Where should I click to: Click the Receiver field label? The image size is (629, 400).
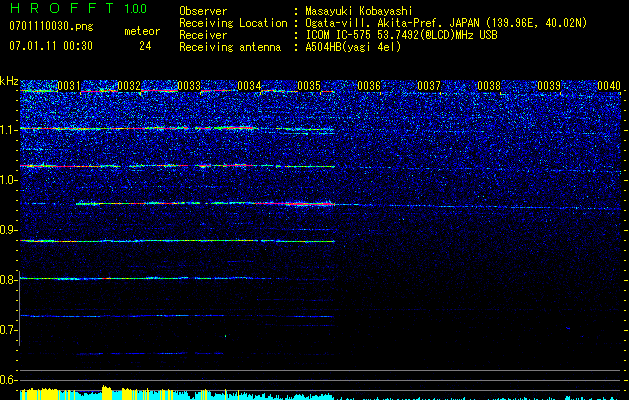pyautogui.click(x=203, y=35)
